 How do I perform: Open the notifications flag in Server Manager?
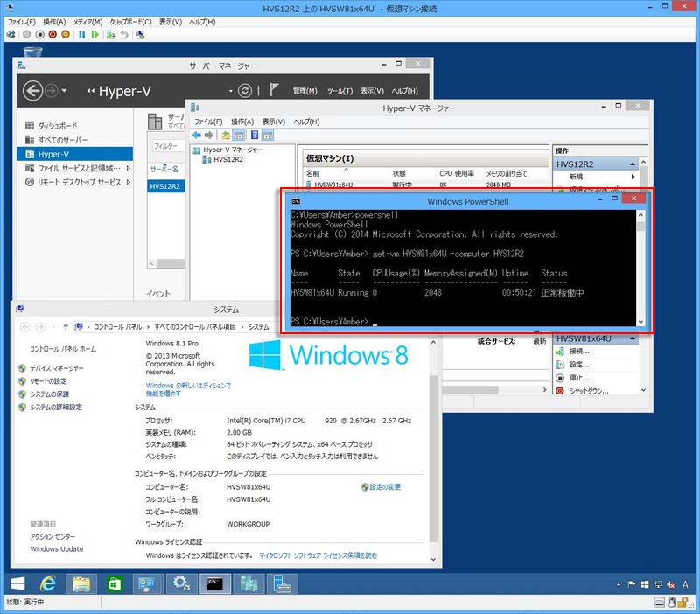coord(274,90)
